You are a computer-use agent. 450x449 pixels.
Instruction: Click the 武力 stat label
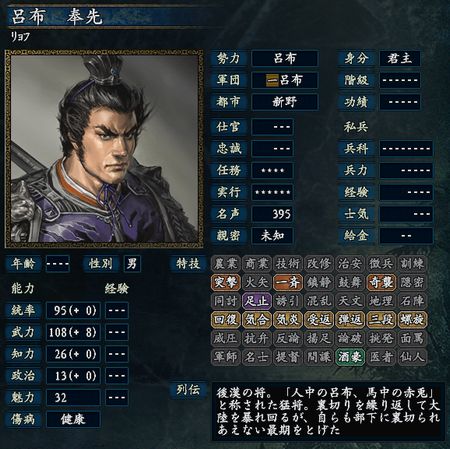click(23, 332)
